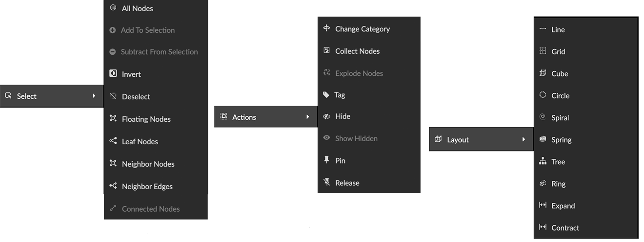Click the Invert selection icon
This screenshot has height=242, width=644.
click(x=113, y=74)
